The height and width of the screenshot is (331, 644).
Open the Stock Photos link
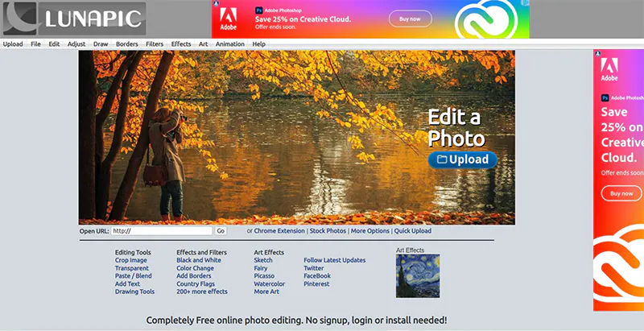(328, 231)
